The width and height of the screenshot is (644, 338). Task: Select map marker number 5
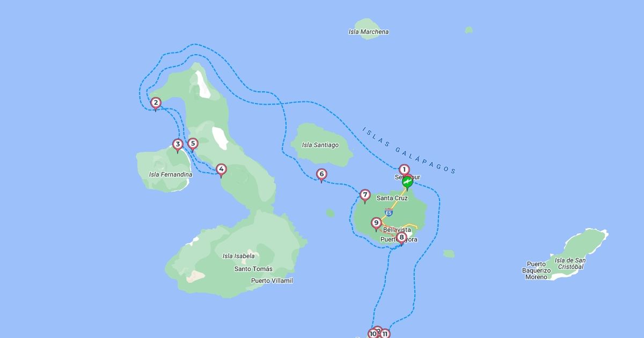(x=193, y=144)
